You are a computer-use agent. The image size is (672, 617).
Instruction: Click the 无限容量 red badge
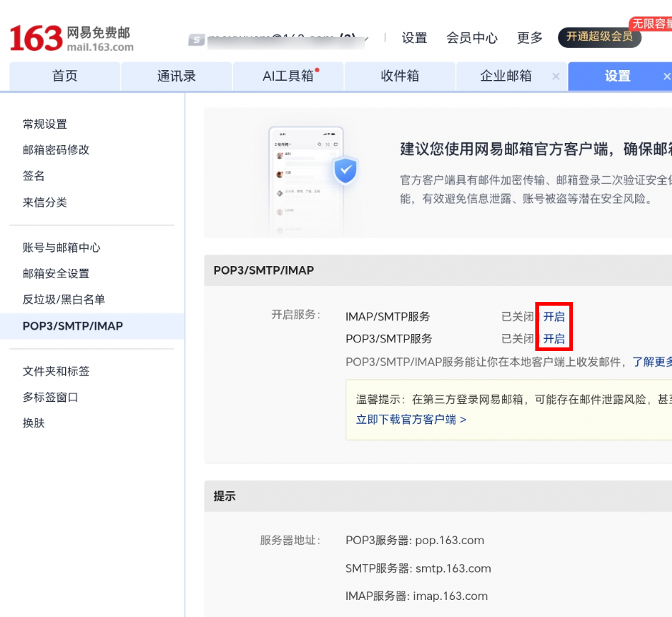[651, 24]
